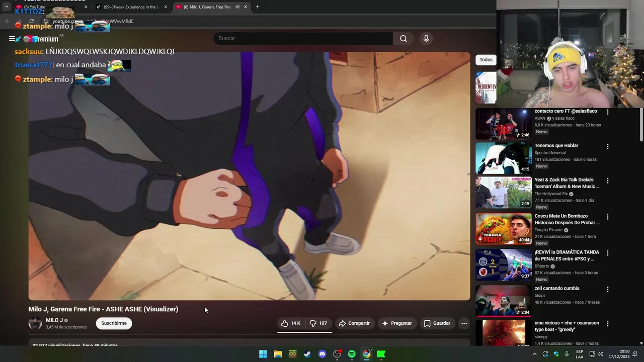The height and width of the screenshot is (362, 644).
Task: Open options for 'Yeat & Zack Bia' video
Action: tap(608, 181)
